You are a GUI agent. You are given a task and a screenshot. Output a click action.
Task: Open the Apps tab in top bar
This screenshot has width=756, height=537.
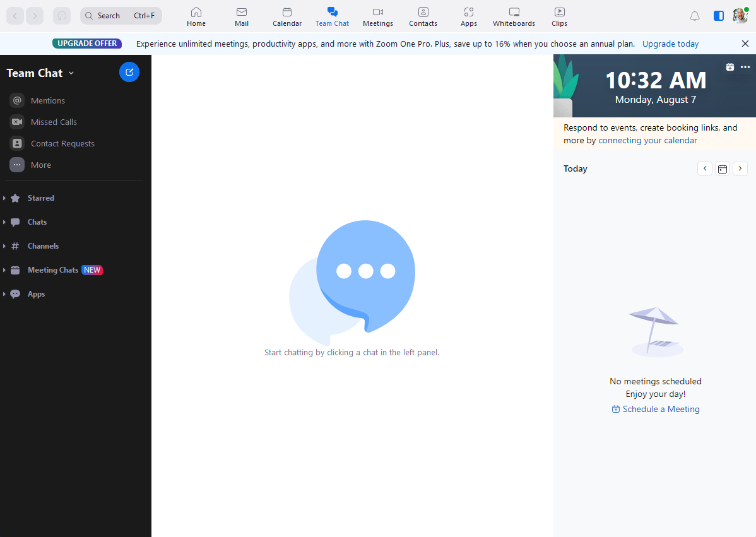(469, 17)
